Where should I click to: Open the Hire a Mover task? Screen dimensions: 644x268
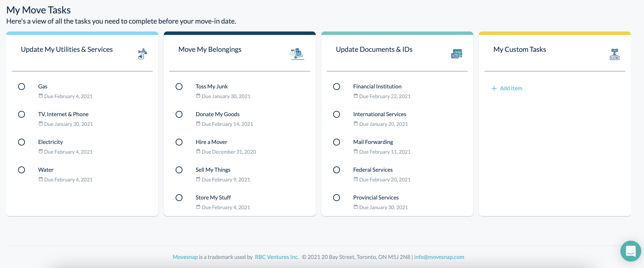click(x=211, y=142)
